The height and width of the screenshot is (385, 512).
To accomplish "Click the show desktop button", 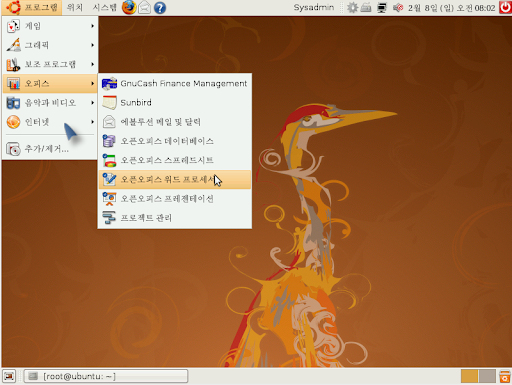I will point(9,376).
